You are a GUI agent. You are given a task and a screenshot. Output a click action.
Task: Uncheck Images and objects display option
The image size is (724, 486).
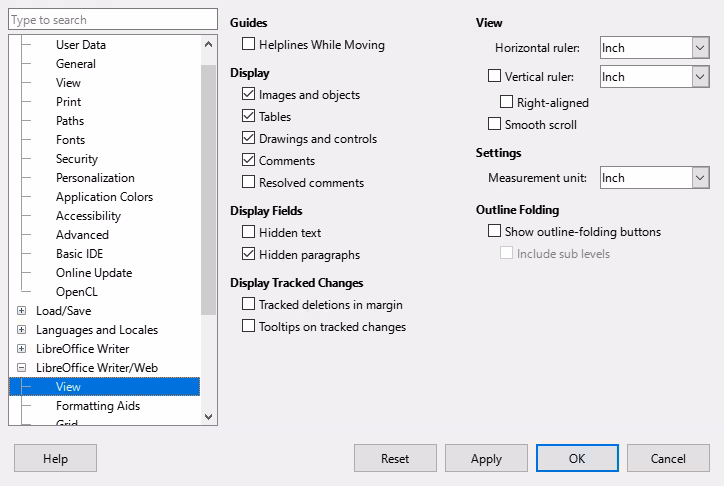[x=248, y=94]
